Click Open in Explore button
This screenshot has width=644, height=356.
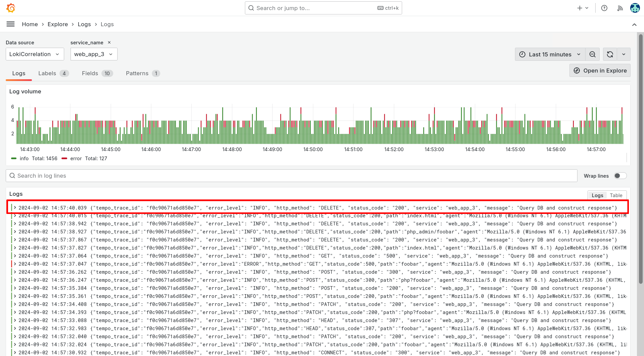click(x=600, y=71)
